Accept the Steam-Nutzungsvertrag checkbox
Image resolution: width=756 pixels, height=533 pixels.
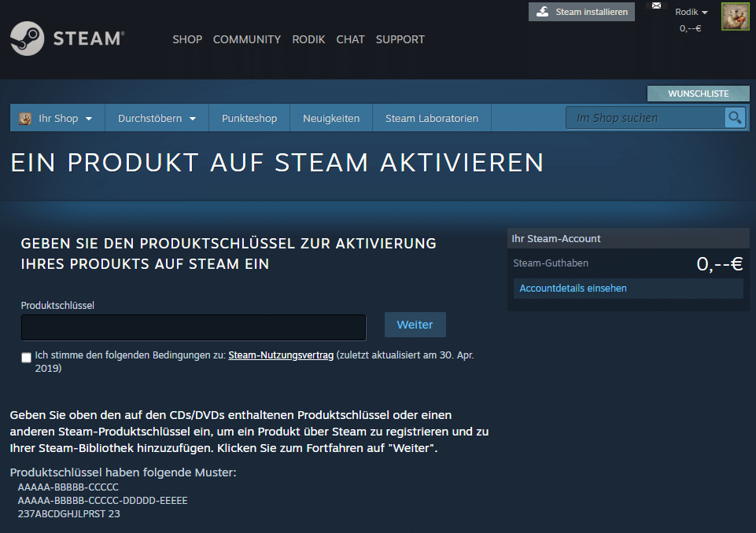point(26,357)
